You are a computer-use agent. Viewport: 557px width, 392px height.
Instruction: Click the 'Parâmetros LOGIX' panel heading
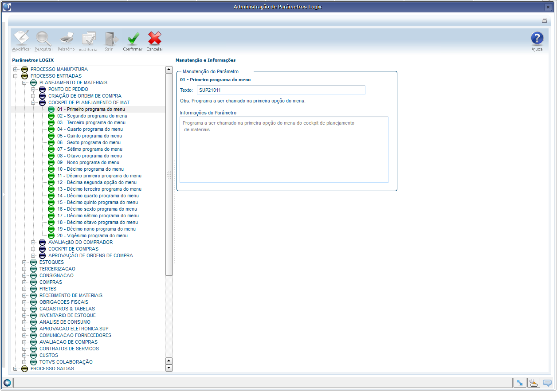[33, 60]
